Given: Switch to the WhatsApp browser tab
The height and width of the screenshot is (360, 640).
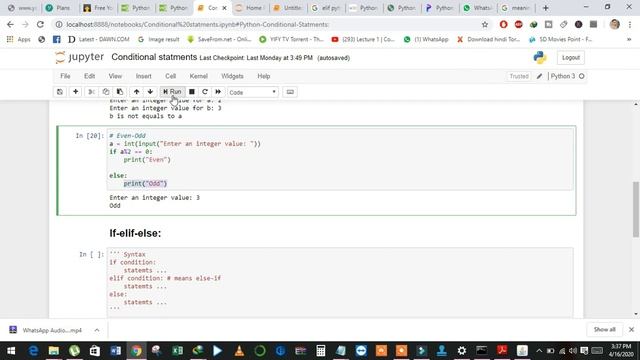Looking at the screenshot, I should [x=478, y=8].
